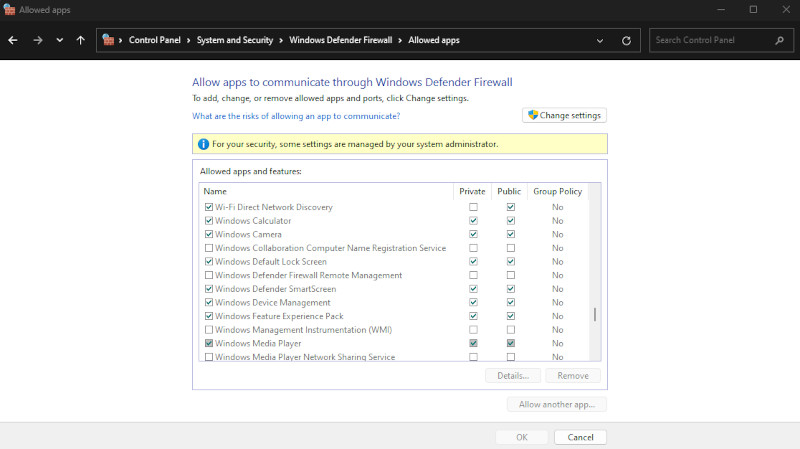Click the Group Policy column header

(x=558, y=191)
